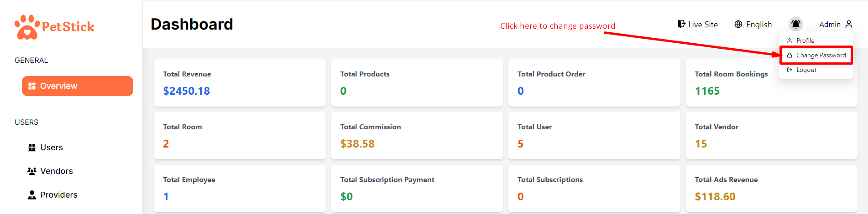
Task: Open the notifications bell icon
Action: (x=795, y=24)
